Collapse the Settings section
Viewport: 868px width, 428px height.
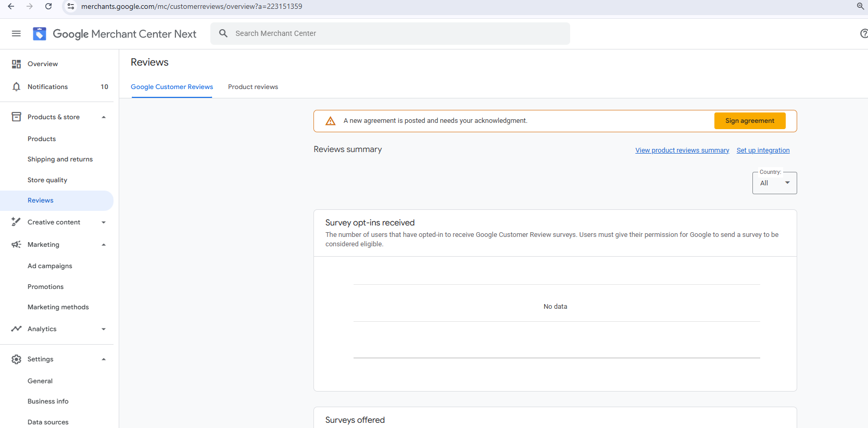tap(104, 359)
